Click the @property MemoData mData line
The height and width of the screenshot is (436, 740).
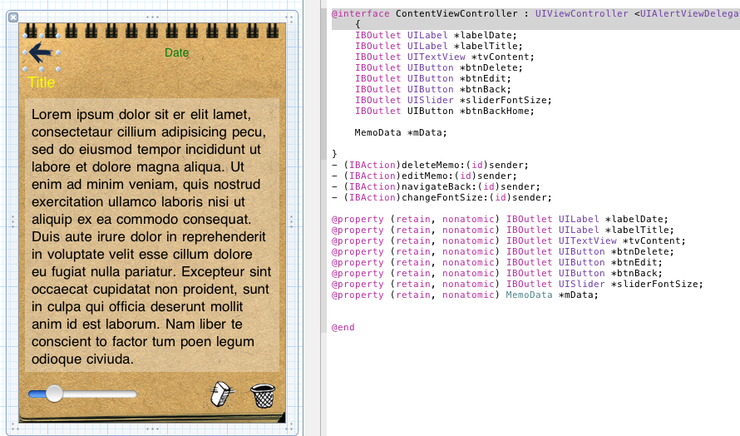465,295
